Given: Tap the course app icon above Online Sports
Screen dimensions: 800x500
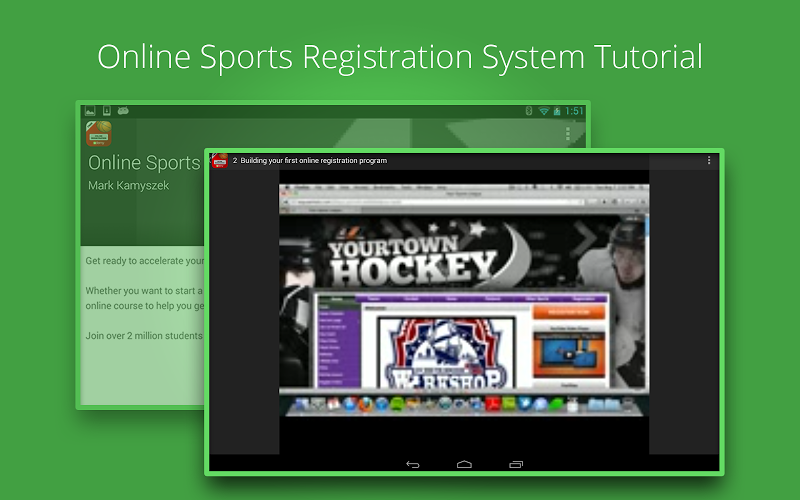Looking at the screenshot, I should click(x=98, y=134).
